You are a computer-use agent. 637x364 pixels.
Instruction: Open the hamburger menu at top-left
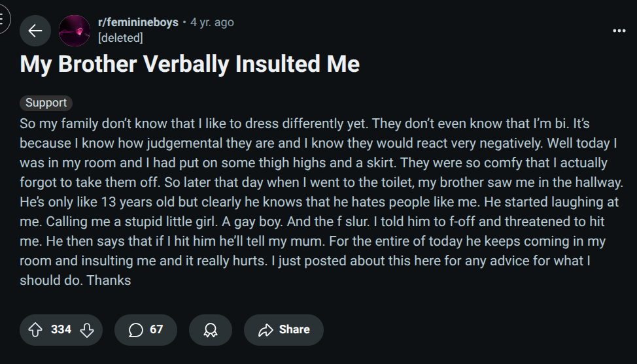pyautogui.click(x=3, y=18)
